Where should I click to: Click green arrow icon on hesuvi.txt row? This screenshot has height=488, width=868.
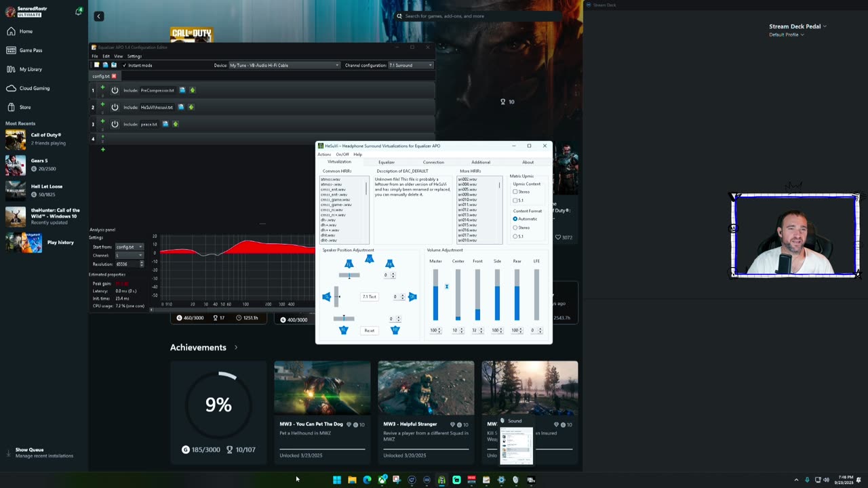click(191, 107)
